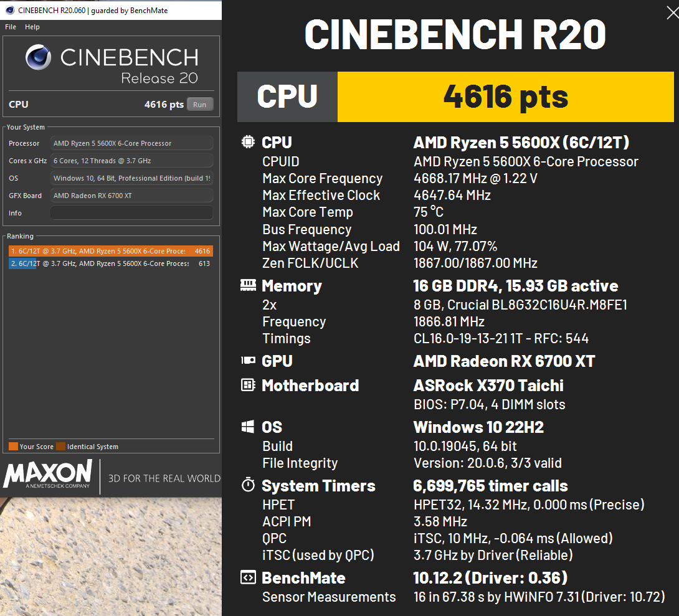Click the memory Frequency value 1866.81 MHz
This screenshot has width=679, height=616.
(449, 321)
